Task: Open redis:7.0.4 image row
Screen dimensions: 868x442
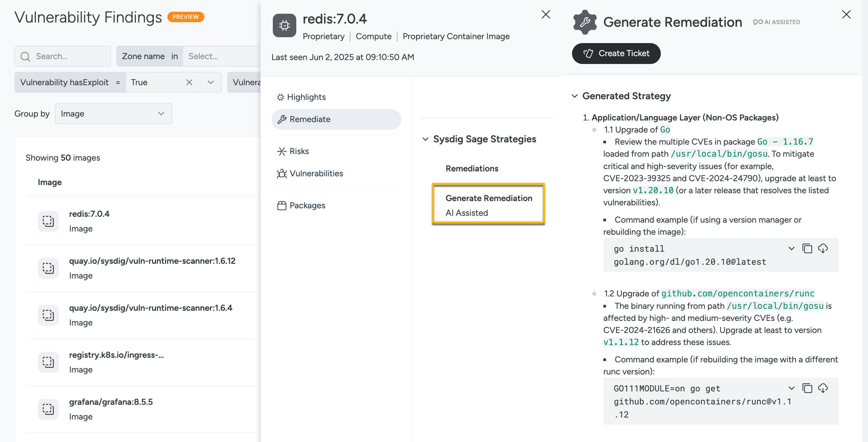Action: (x=144, y=221)
